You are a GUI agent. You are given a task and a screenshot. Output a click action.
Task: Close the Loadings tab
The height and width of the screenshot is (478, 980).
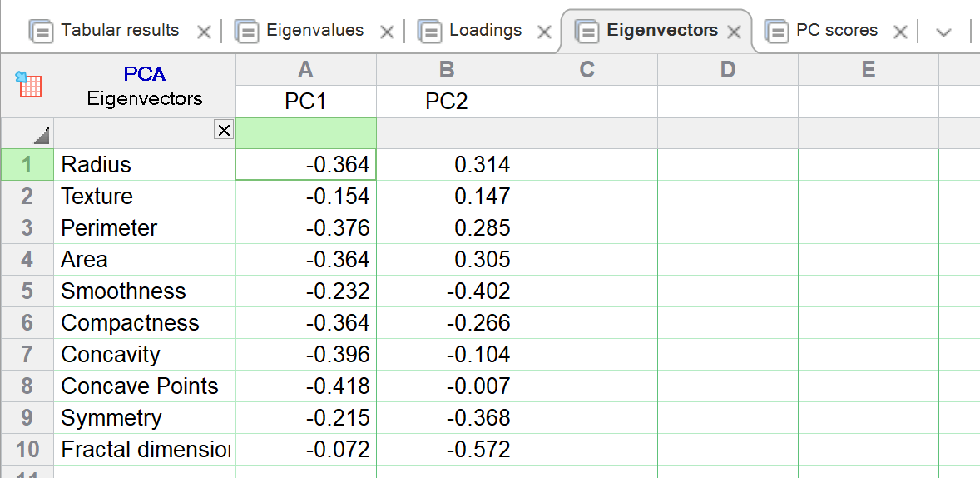click(544, 32)
